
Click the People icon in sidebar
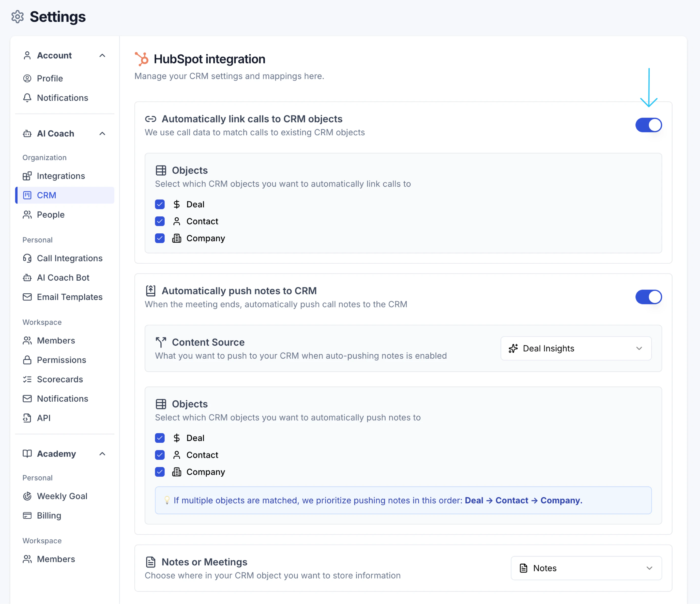click(27, 215)
